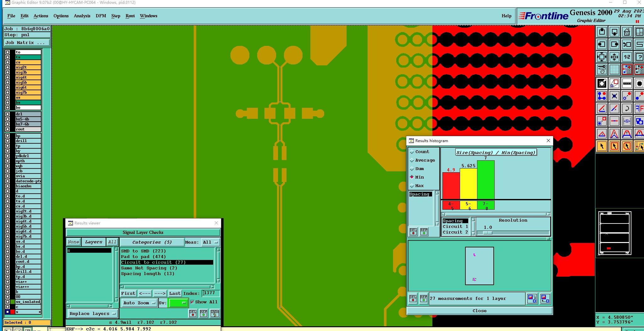Open the Auto Zoom dropdown
Screen dimensions: 644x331
139,303
